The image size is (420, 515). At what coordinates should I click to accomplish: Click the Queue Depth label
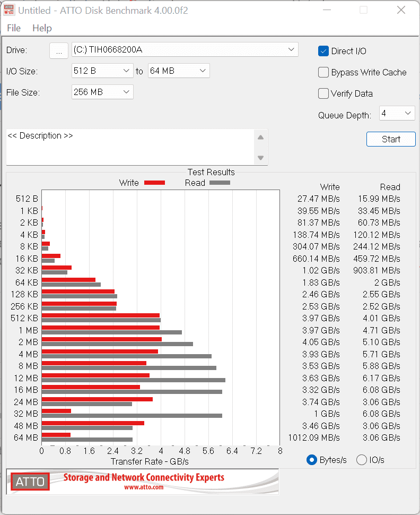point(345,115)
